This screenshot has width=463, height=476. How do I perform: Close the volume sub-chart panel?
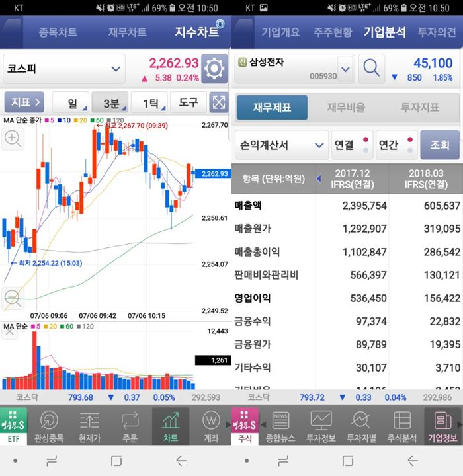click(x=10, y=332)
